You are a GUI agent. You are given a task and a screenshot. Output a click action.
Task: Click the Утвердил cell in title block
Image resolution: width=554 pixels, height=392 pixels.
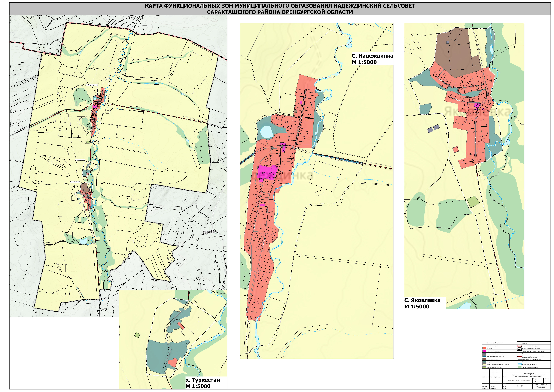[x=486, y=386]
